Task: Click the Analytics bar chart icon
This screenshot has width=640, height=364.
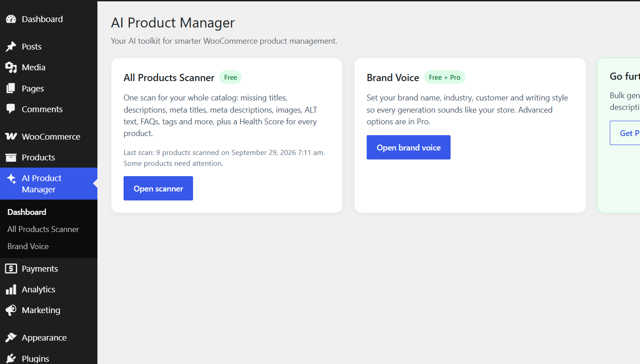Action: tap(11, 290)
